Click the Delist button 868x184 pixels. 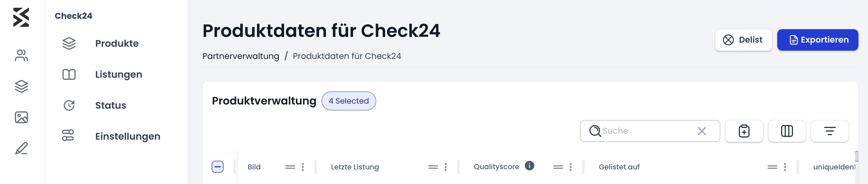tap(743, 40)
